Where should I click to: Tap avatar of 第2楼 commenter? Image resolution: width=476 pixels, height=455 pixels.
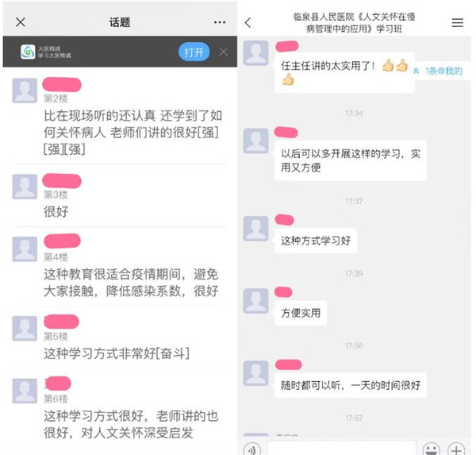click(x=25, y=91)
